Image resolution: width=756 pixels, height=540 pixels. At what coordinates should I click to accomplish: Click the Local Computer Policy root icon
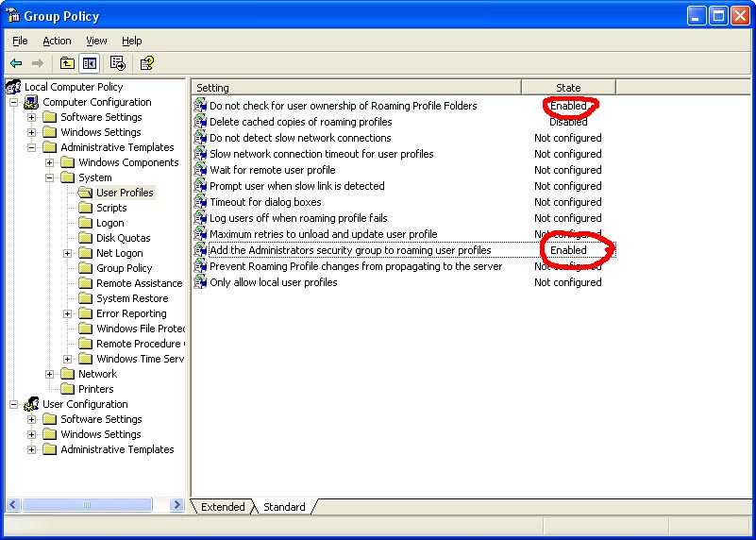(x=13, y=87)
